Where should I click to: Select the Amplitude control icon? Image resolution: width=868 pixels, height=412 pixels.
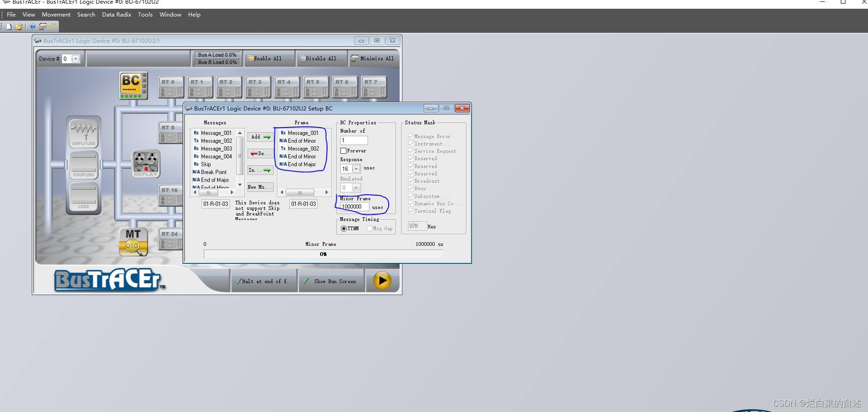click(84, 133)
